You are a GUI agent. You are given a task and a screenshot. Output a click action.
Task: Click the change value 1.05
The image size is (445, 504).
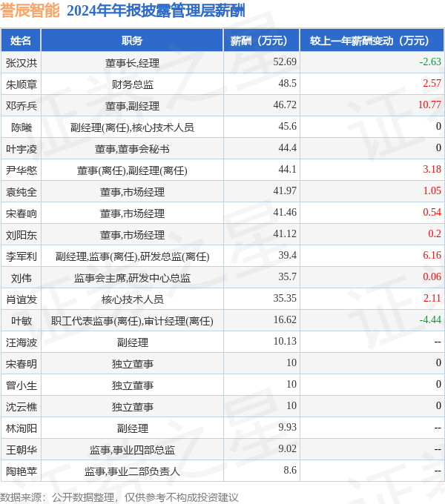coord(432,190)
